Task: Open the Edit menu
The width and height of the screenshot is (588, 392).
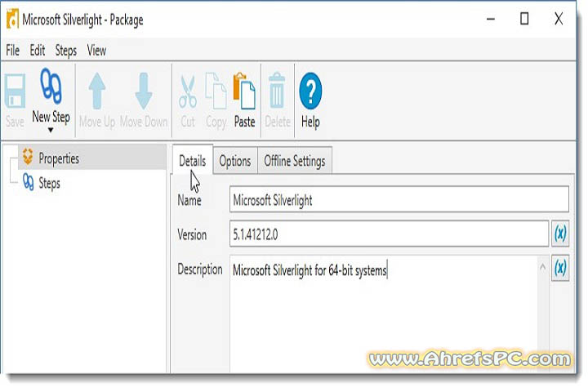Action: [37, 51]
